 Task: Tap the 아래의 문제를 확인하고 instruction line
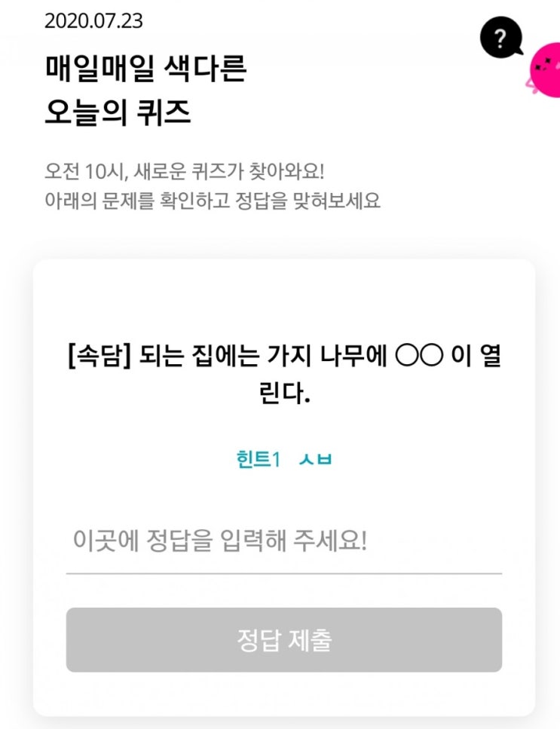(213, 201)
